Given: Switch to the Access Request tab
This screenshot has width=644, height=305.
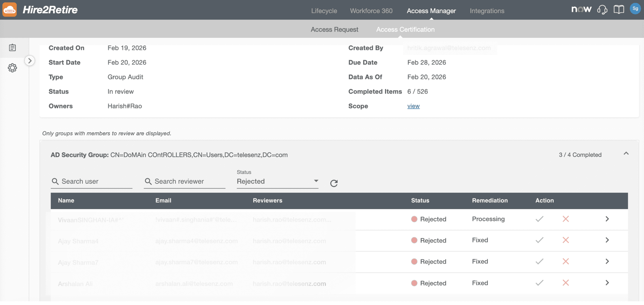Looking at the screenshot, I should pyautogui.click(x=334, y=29).
